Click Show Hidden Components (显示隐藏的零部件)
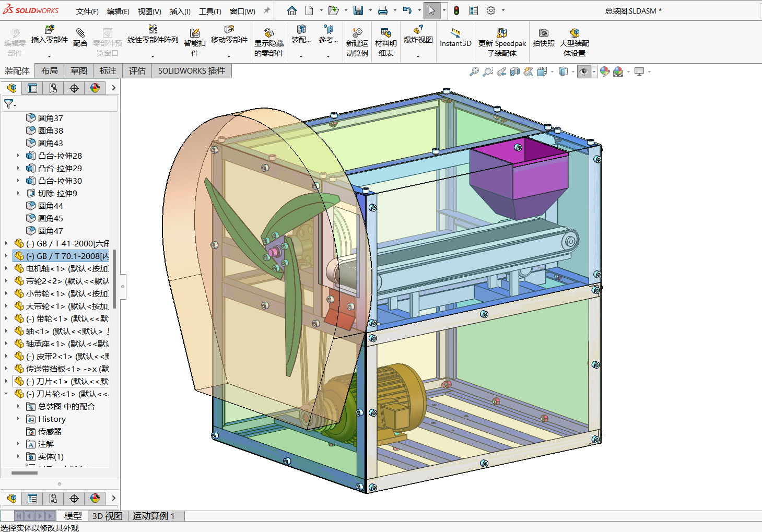Viewport: 762px width, 532px height. tap(269, 42)
